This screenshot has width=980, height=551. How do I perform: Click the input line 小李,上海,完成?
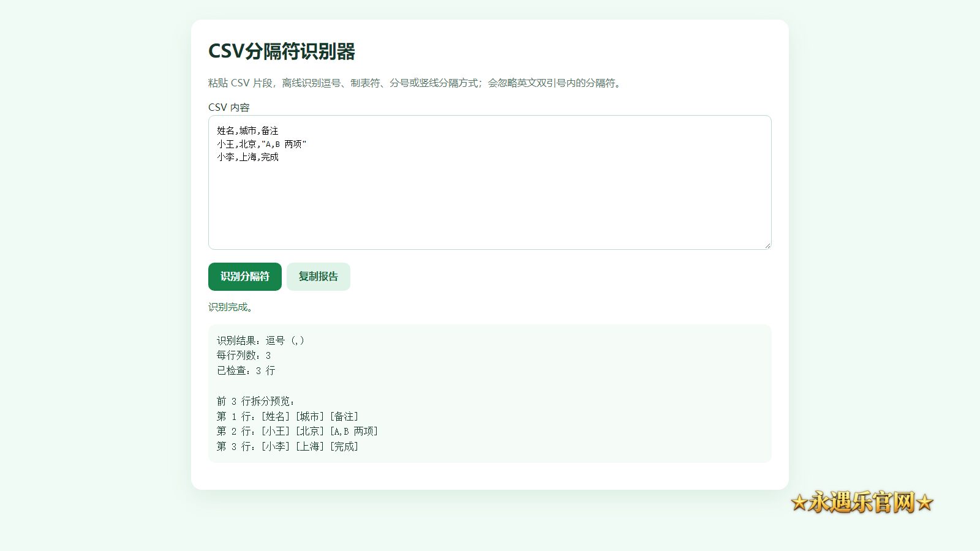tap(248, 157)
